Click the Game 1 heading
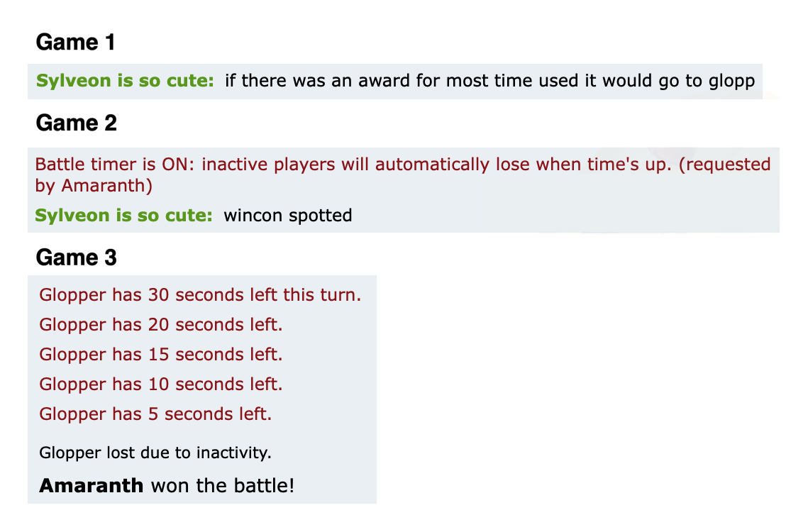The image size is (808, 532). coord(75,43)
